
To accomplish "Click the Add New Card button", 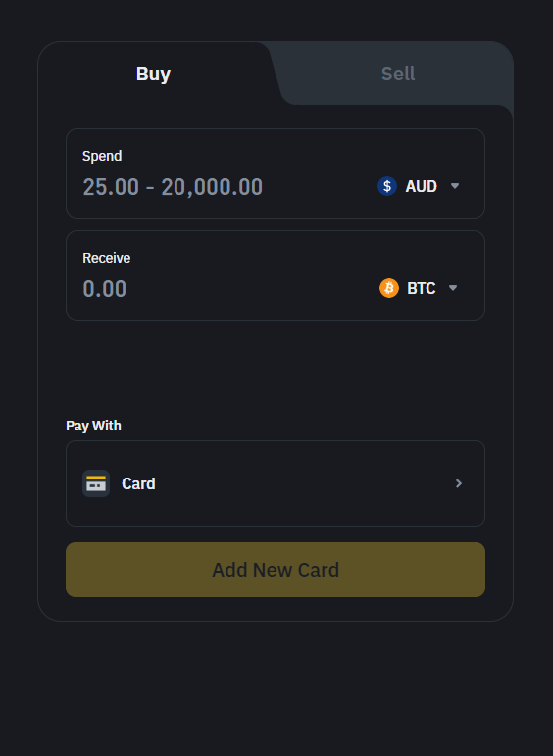I will click(x=276, y=570).
